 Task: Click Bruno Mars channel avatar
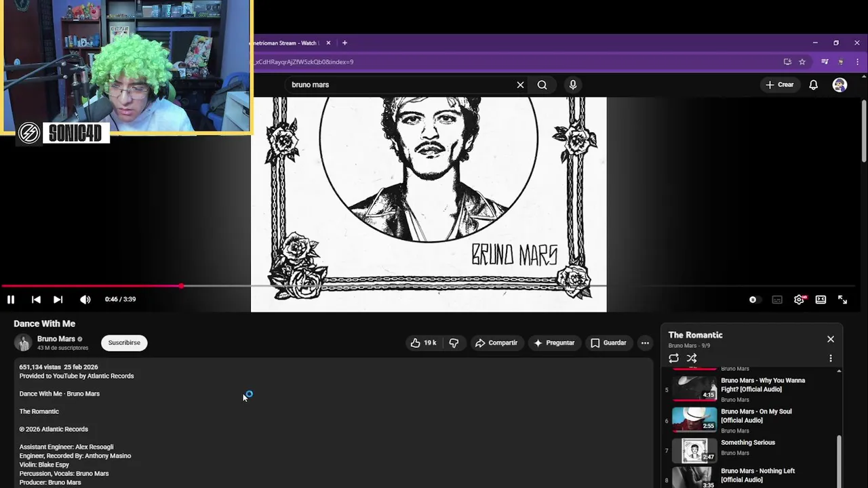coord(24,343)
